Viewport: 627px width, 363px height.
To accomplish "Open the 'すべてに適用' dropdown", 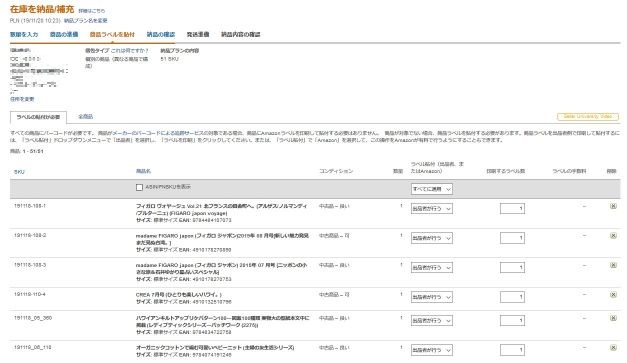I will point(432,189).
